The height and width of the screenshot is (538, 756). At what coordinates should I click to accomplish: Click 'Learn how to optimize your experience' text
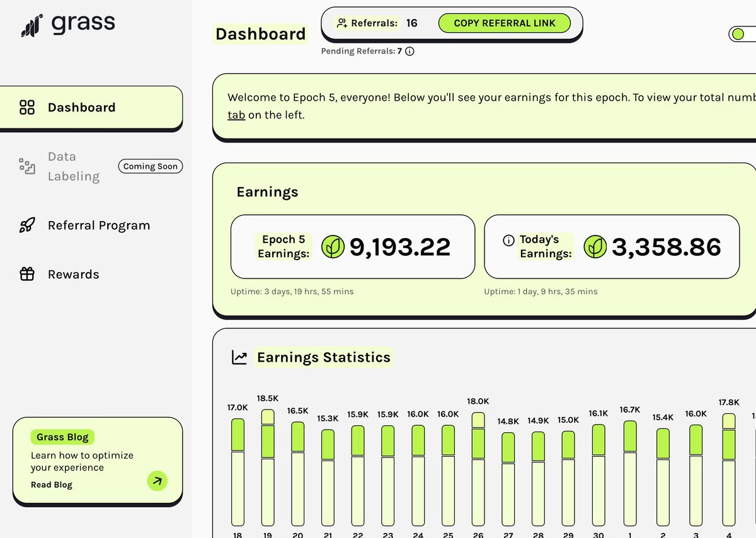pos(82,461)
